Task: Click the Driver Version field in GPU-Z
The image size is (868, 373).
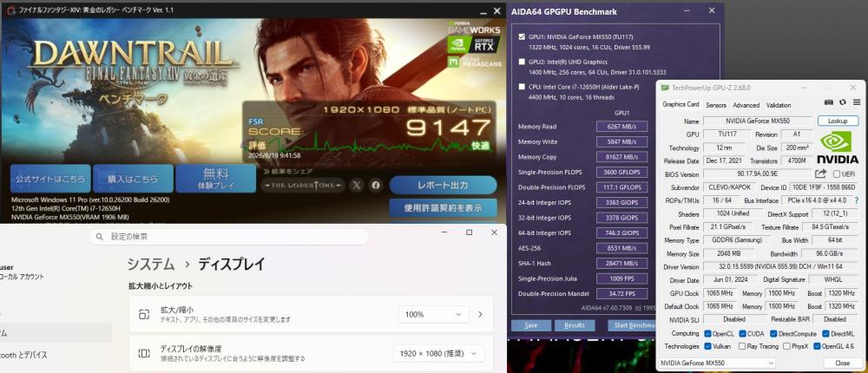Action: 779,267
